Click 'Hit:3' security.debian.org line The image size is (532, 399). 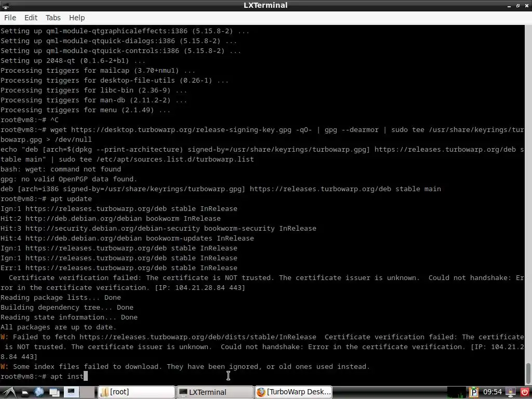pos(158,228)
